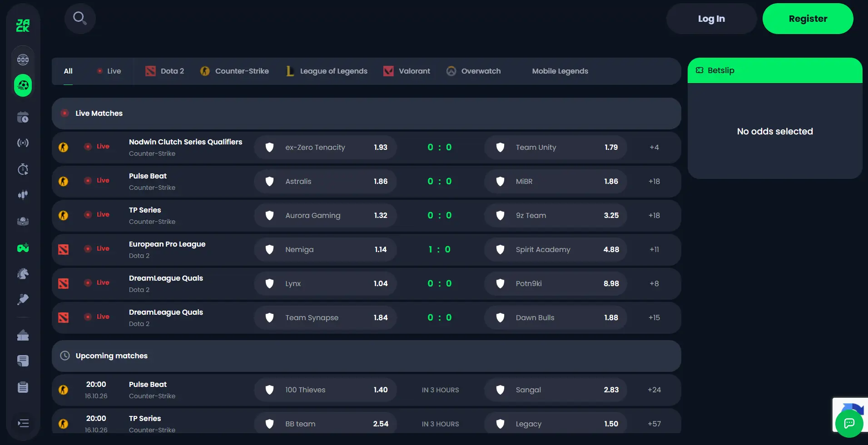
Task: Click the Betslip header
Action: click(775, 70)
